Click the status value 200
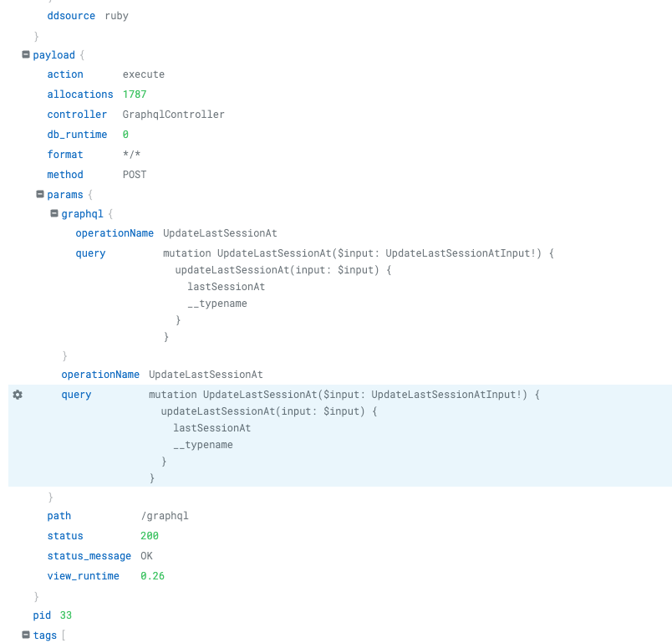The image size is (672, 643). coord(150,536)
